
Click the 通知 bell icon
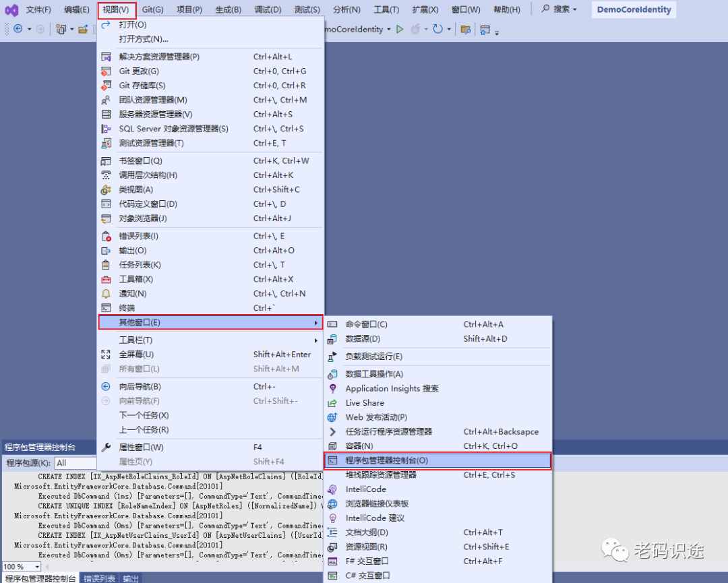point(106,293)
